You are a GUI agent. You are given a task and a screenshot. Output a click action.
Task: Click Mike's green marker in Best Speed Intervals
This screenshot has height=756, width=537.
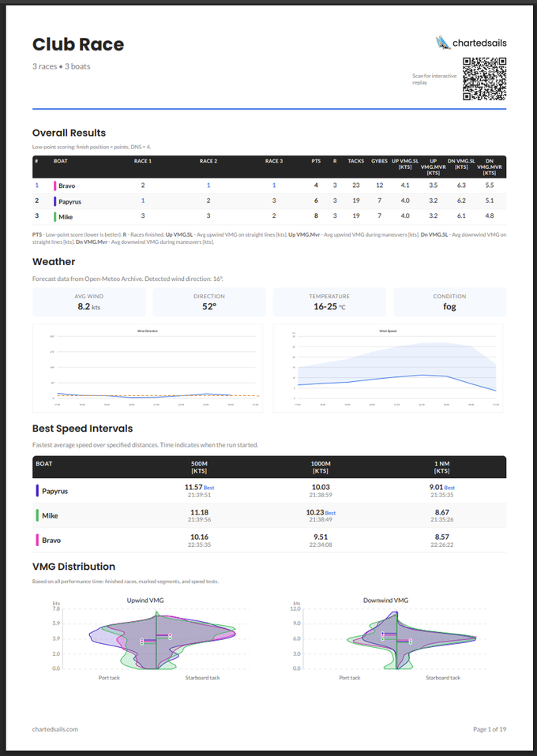pyautogui.click(x=38, y=515)
